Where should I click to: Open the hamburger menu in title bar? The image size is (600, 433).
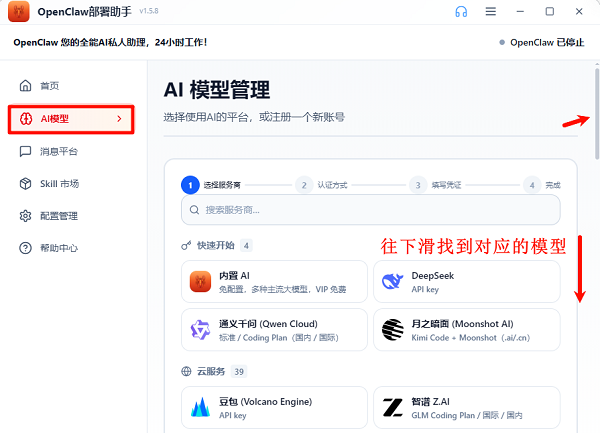(x=491, y=11)
